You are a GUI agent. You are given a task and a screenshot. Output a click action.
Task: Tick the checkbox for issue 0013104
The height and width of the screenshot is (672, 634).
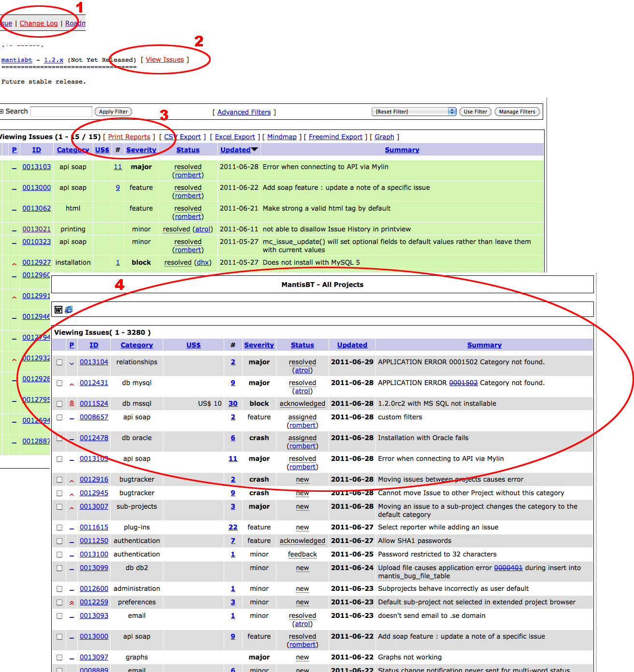click(59, 362)
